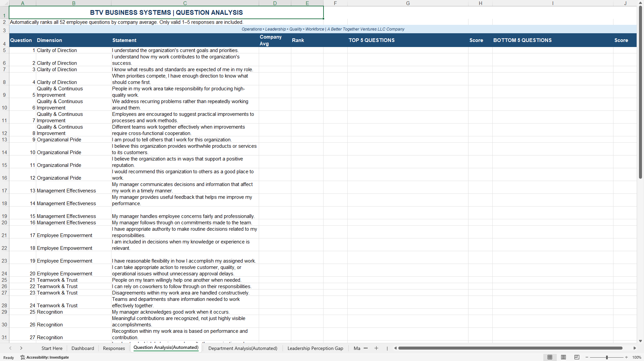Screen dimensions: 644x361
Task: Grab the vertical scrollbar thumb
Action: pyautogui.click(x=640, y=92)
